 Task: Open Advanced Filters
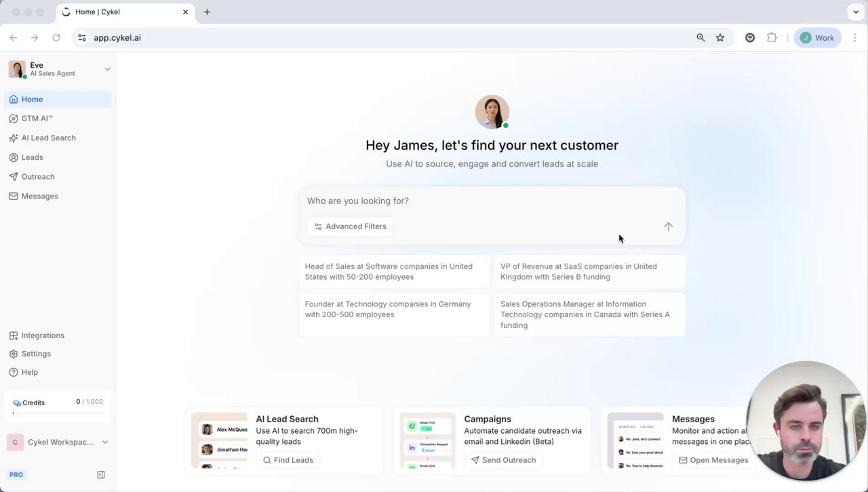coord(350,226)
